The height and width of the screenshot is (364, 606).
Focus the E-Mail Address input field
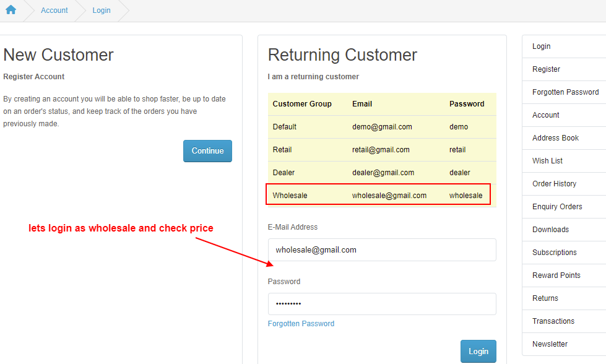click(382, 249)
